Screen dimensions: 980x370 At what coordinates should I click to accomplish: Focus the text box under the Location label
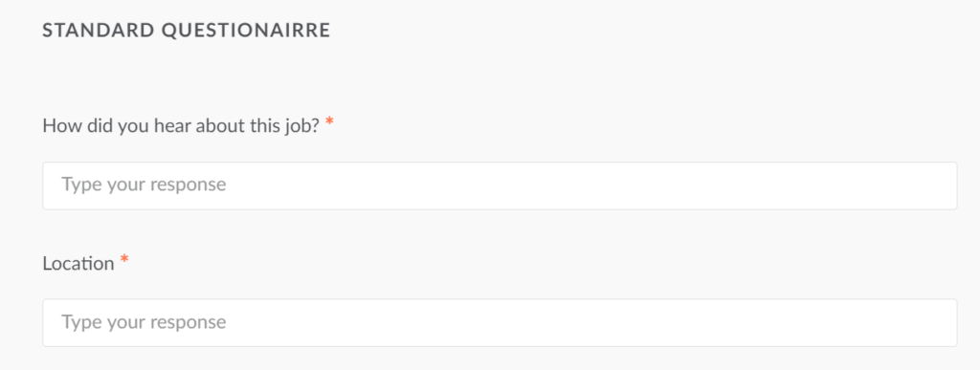coord(500,322)
